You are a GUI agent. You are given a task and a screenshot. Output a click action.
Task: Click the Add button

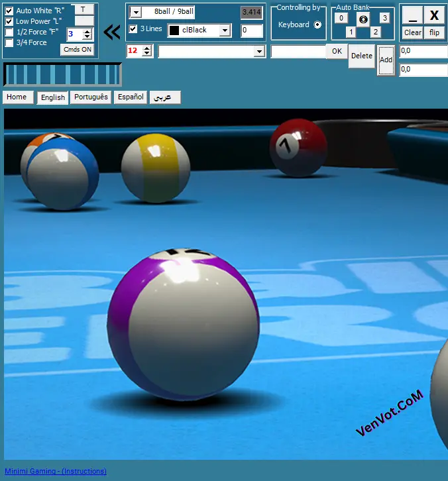[386, 60]
